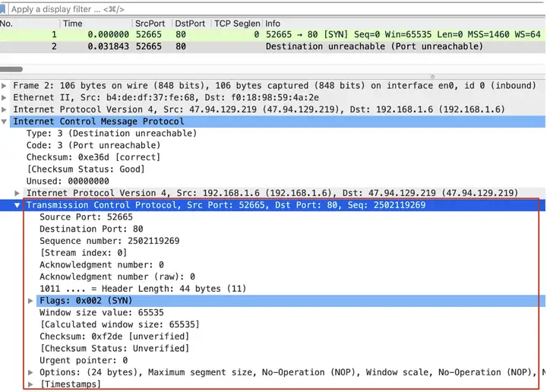547x392 pixels.
Task: Select inner IPv4 line Dst 47.94.129.219
Action: [x=273, y=193]
